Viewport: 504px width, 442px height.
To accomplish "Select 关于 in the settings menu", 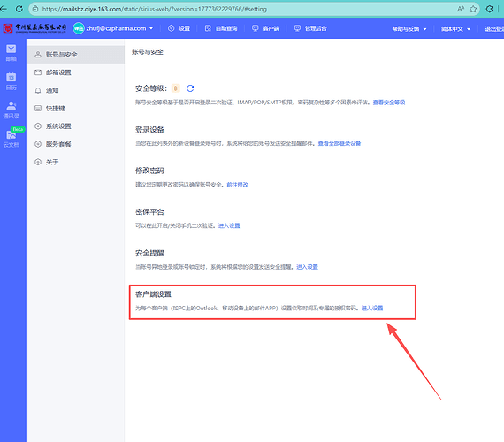I will click(76, 162).
